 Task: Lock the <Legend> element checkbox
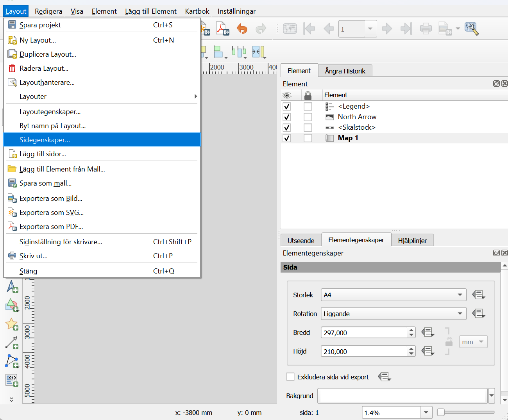(x=308, y=106)
